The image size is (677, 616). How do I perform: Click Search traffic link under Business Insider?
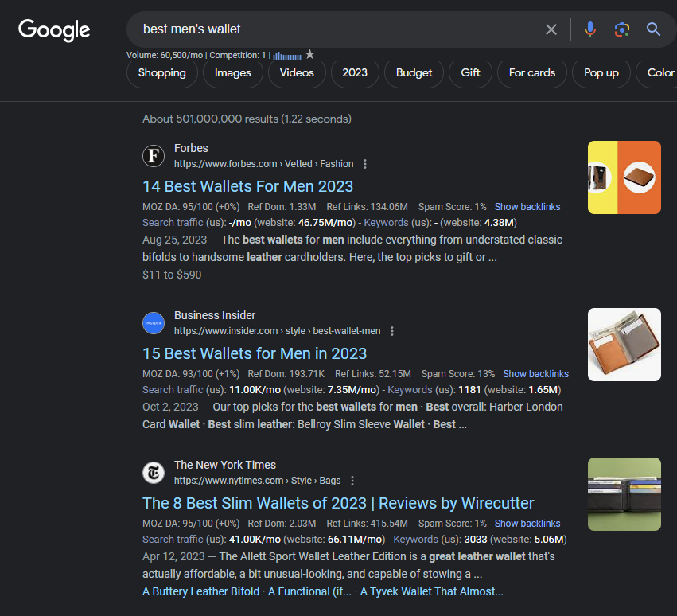173,390
